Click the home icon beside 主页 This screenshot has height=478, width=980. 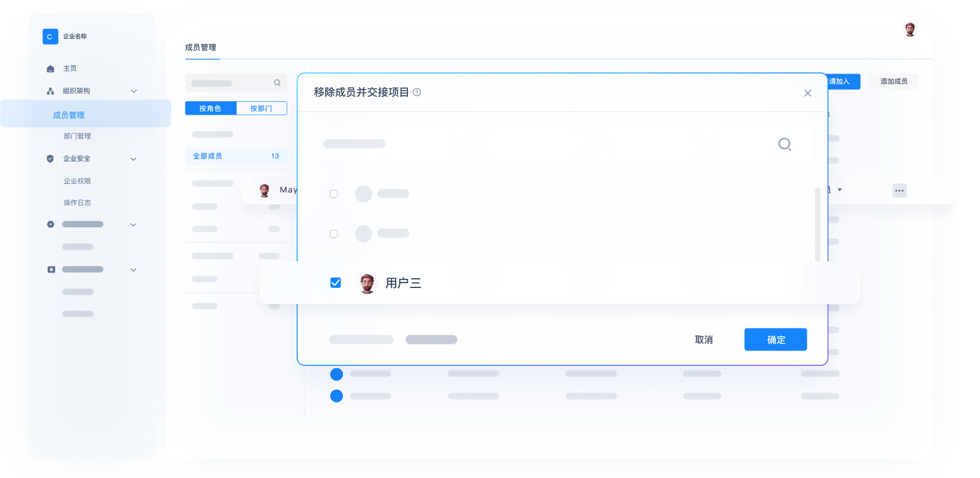[x=50, y=69]
